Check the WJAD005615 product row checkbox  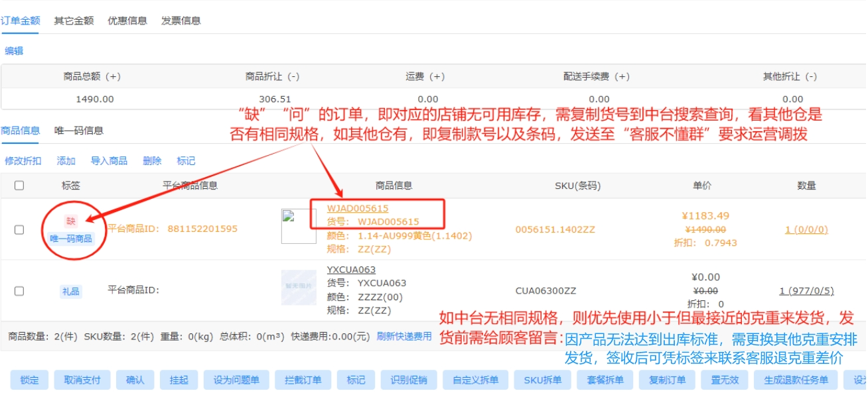pyautogui.click(x=19, y=229)
